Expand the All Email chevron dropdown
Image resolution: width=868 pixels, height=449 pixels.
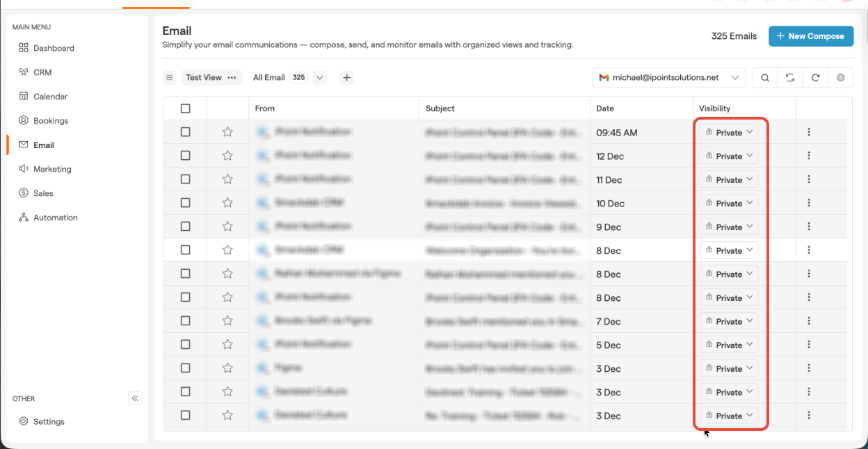click(x=320, y=78)
